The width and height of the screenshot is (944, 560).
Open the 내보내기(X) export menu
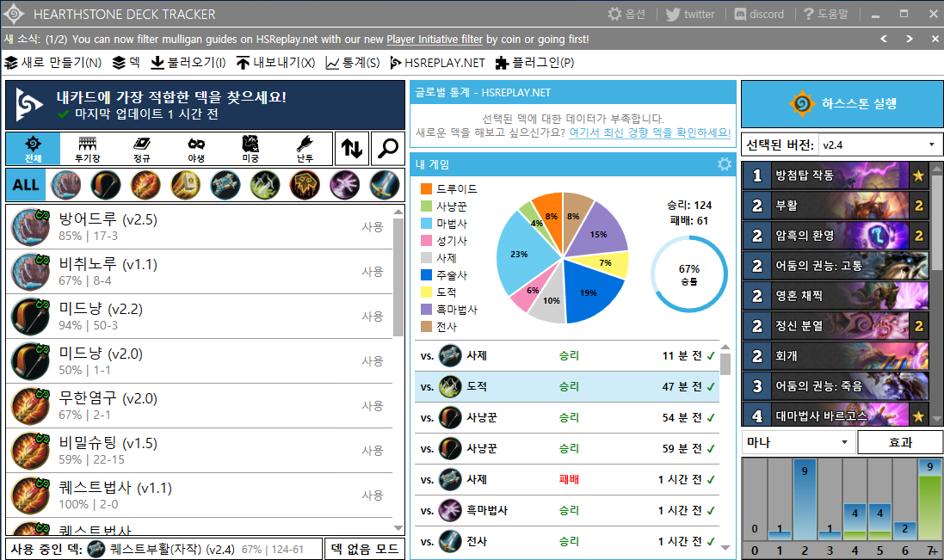pos(275,63)
